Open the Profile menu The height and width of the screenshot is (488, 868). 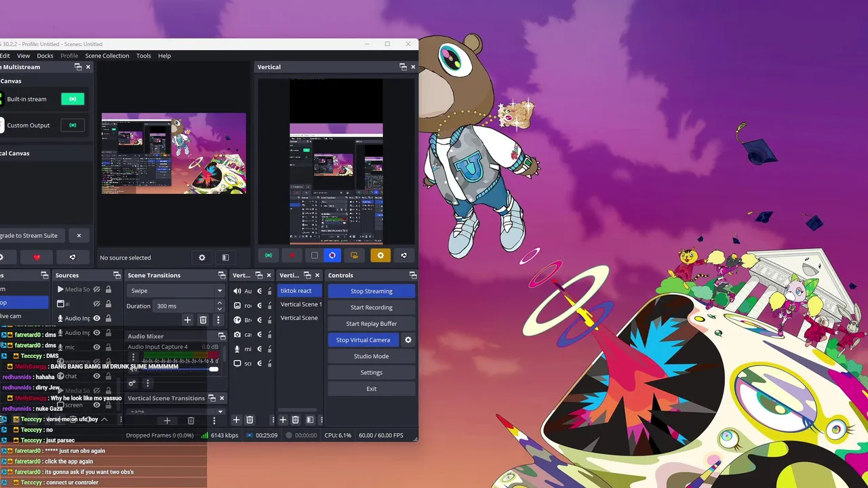pyautogui.click(x=69, y=56)
